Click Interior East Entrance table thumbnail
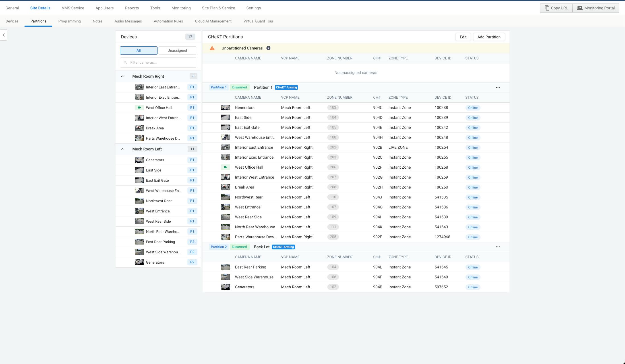Viewport: 625px width, 364px height. coord(225,147)
